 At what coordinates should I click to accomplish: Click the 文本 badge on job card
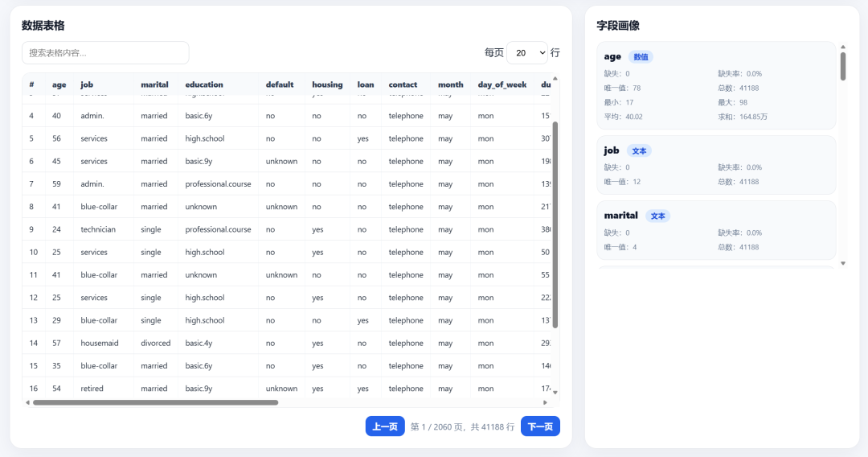640,150
